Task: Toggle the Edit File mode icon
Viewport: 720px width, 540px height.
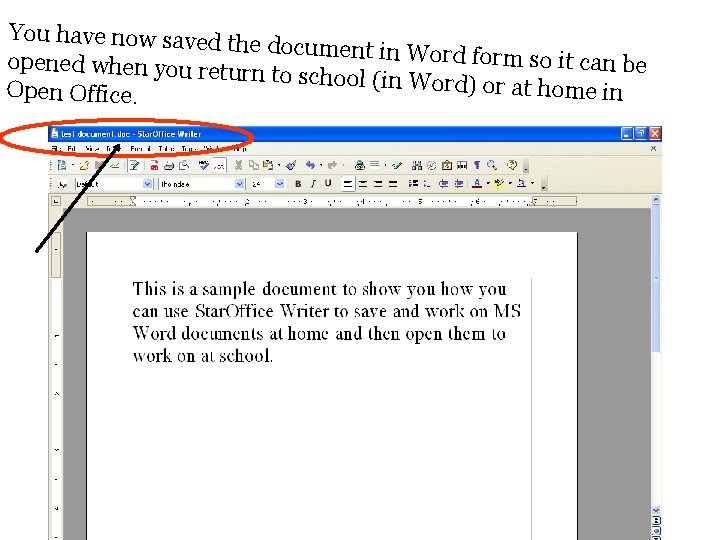Action: pyautogui.click(x=134, y=165)
